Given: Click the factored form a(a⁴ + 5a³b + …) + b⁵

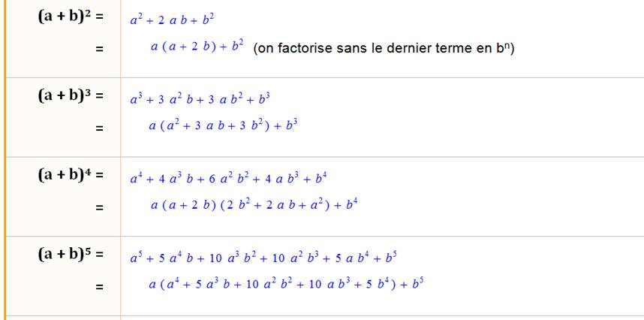Looking at the screenshot, I should [287, 284].
